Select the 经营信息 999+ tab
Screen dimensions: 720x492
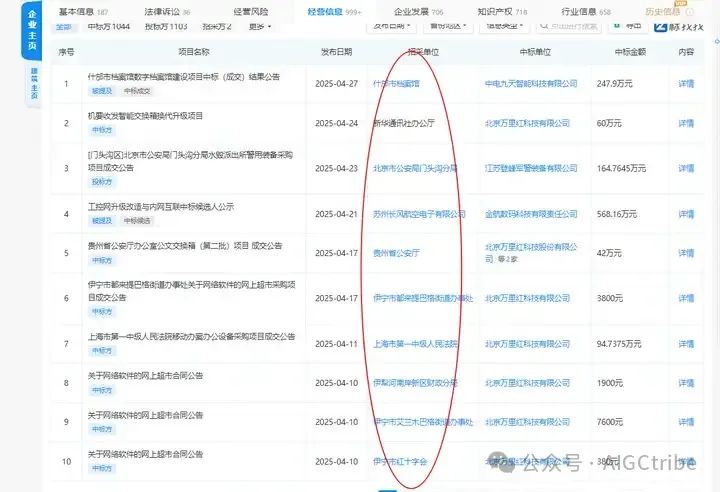334,11
